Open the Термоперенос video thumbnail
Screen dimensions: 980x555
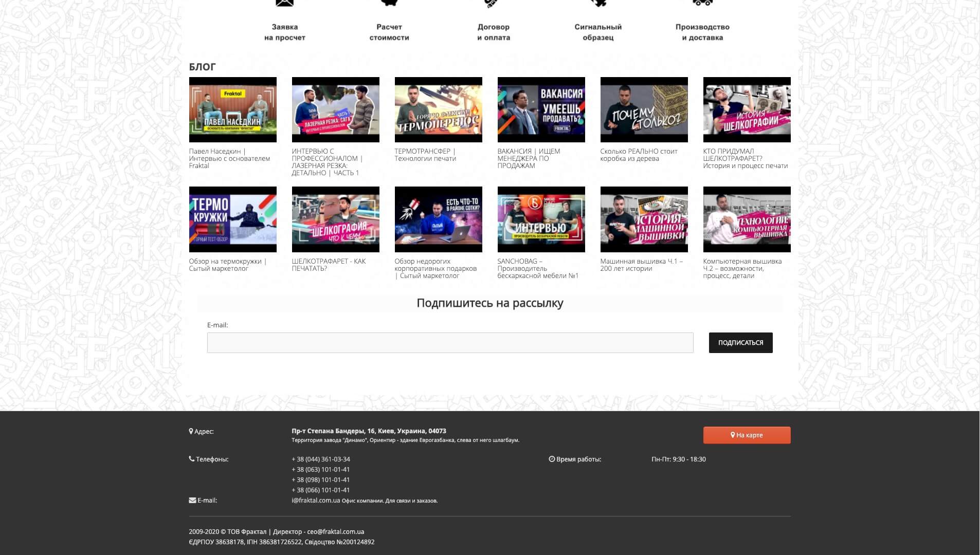[438, 109]
